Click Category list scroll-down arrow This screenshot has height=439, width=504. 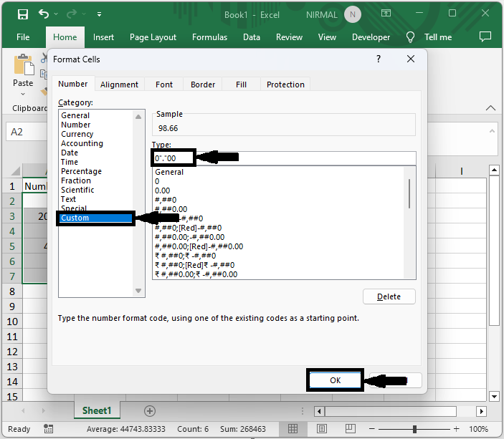pos(138,291)
